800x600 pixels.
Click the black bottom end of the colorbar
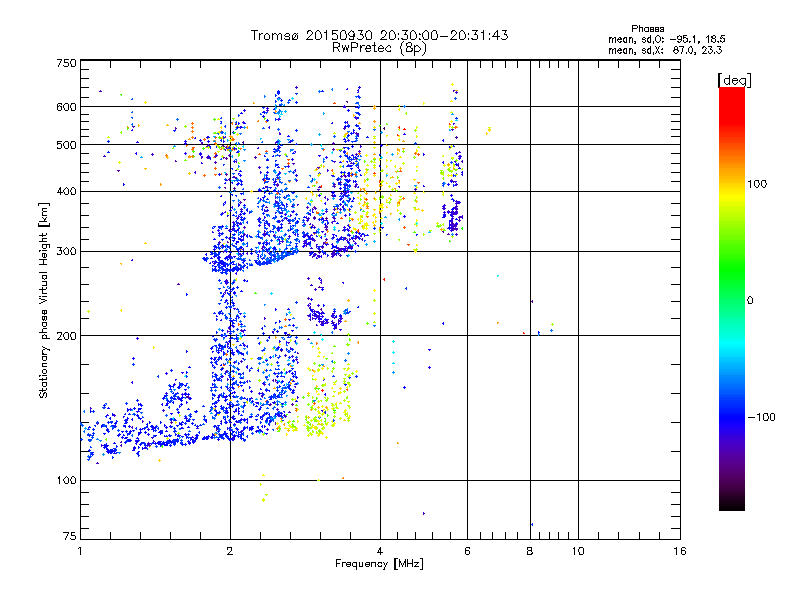[732, 503]
